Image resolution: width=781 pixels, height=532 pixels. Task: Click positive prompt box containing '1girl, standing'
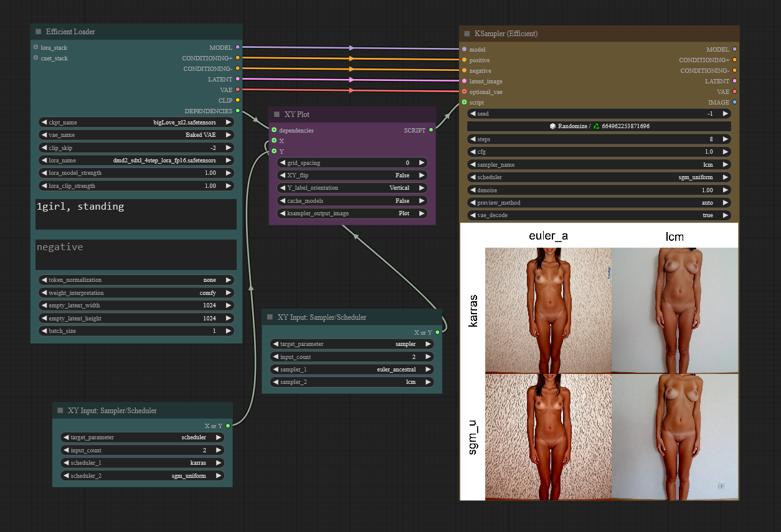pyautogui.click(x=136, y=215)
